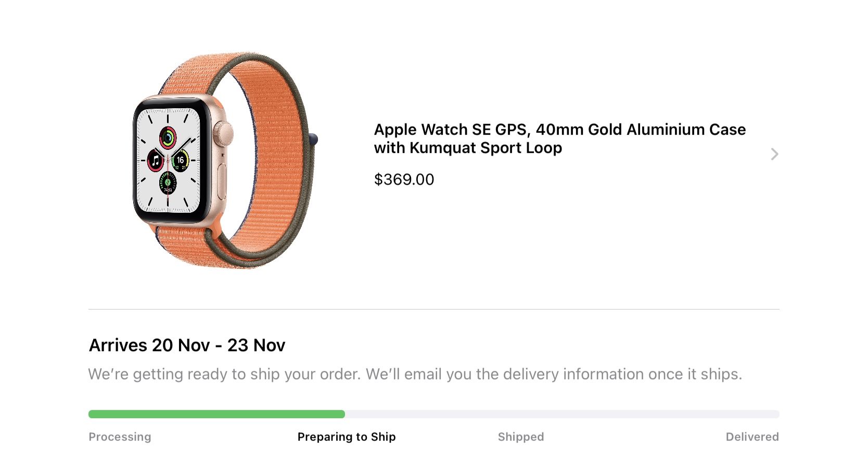Click the unfilled gray part of progress bar
The image size is (868, 463).
pos(562,414)
